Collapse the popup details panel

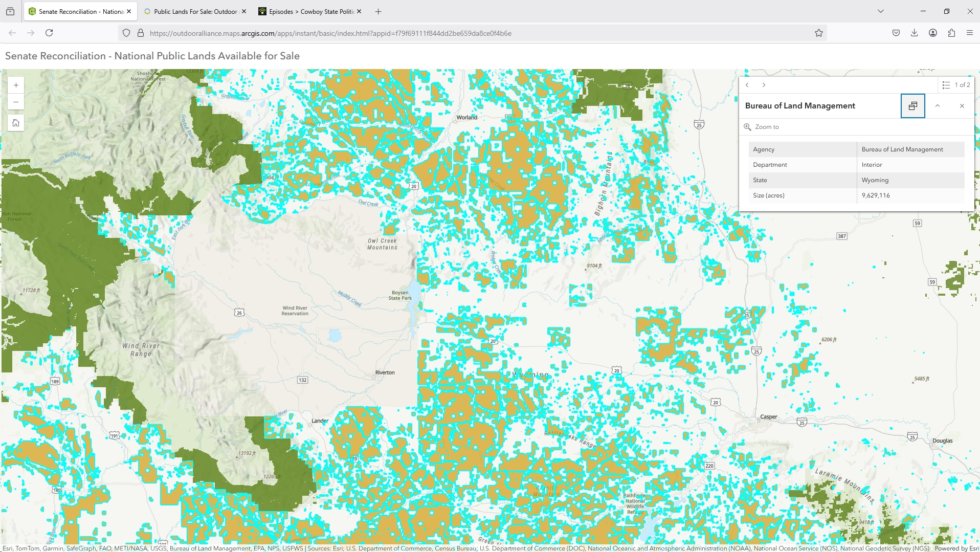click(937, 106)
